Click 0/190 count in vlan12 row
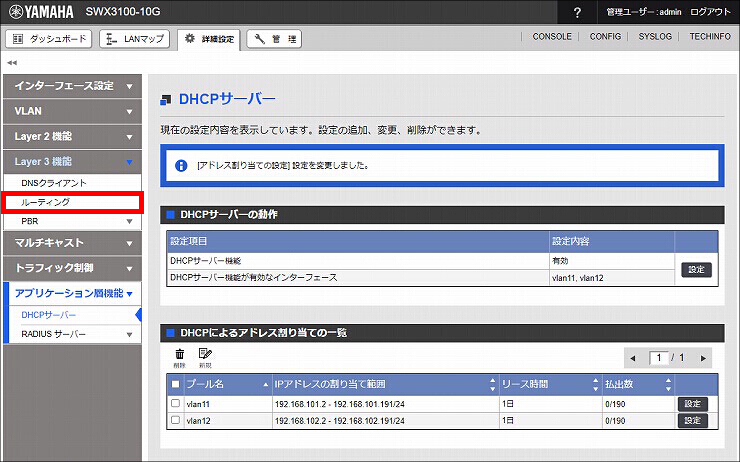This screenshot has width=740, height=462. 615,421
